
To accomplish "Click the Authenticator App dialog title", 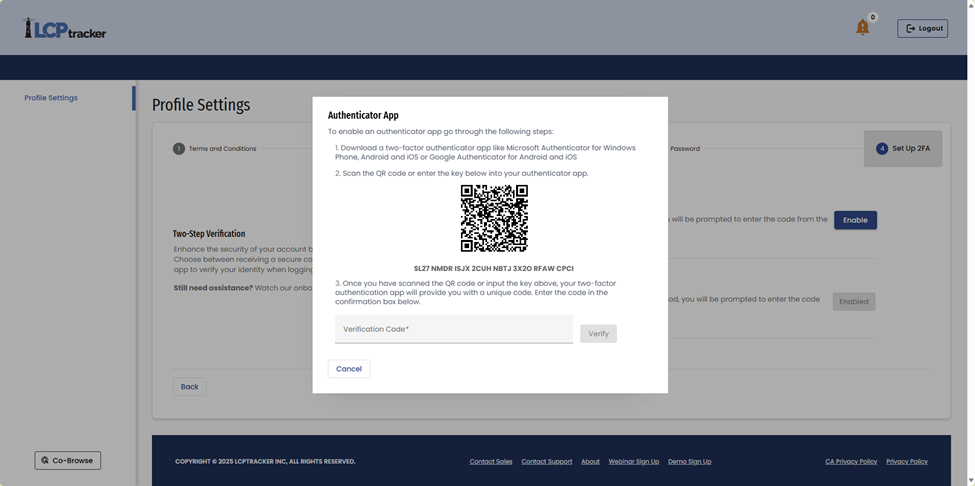I will (x=363, y=115).
